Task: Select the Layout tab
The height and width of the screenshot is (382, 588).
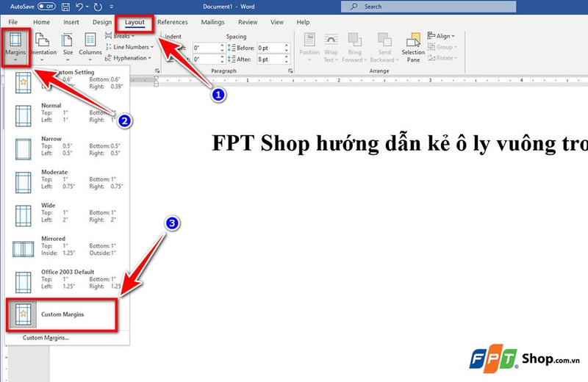Action: [x=135, y=23]
